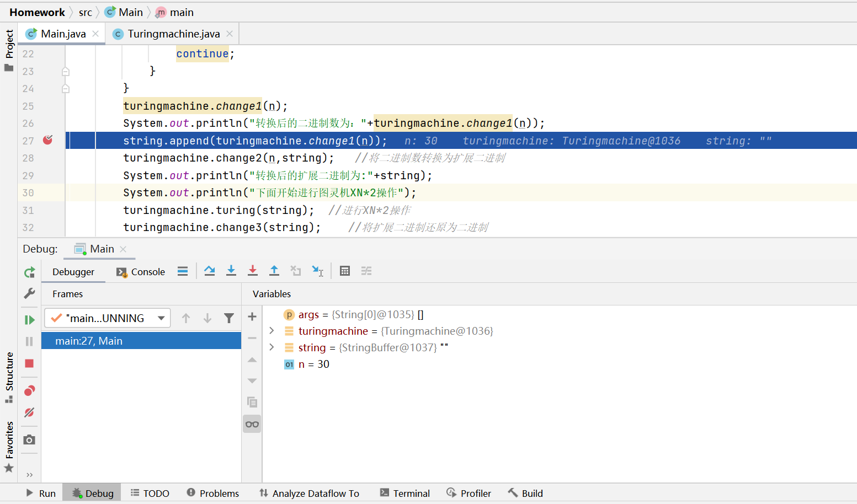857x504 pixels.
Task: Move watch up with triangle icon
Action: coord(252,360)
